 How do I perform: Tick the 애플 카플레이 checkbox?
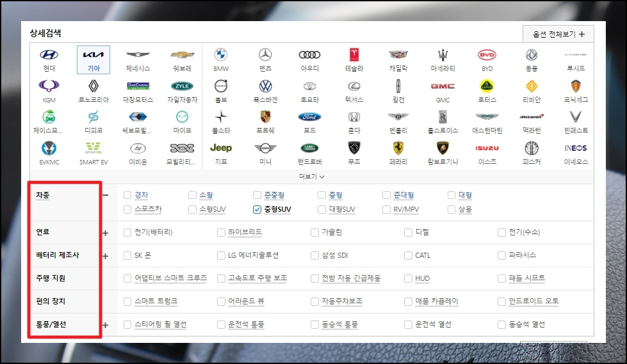pos(408,302)
